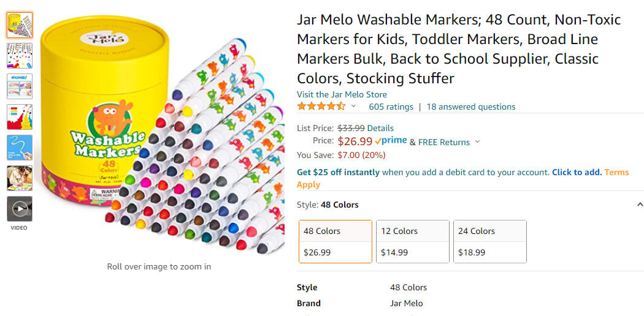This screenshot has height=316, width=644.
Task: Choose the 48 Colors style option
Action: coord(335,242)
